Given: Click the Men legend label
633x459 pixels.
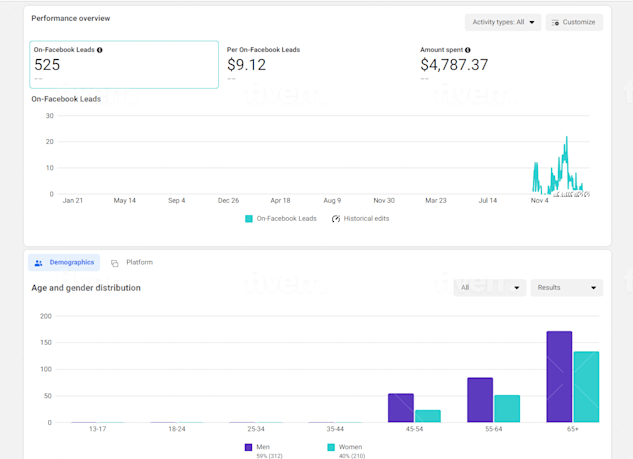Looking at the screenshot, I should 263,447.
